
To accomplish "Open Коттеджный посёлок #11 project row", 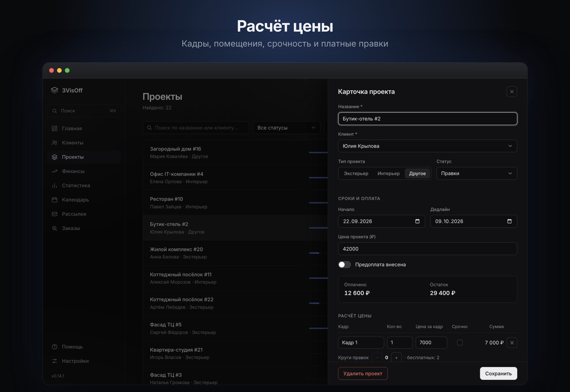I will (x=235, y=278).
